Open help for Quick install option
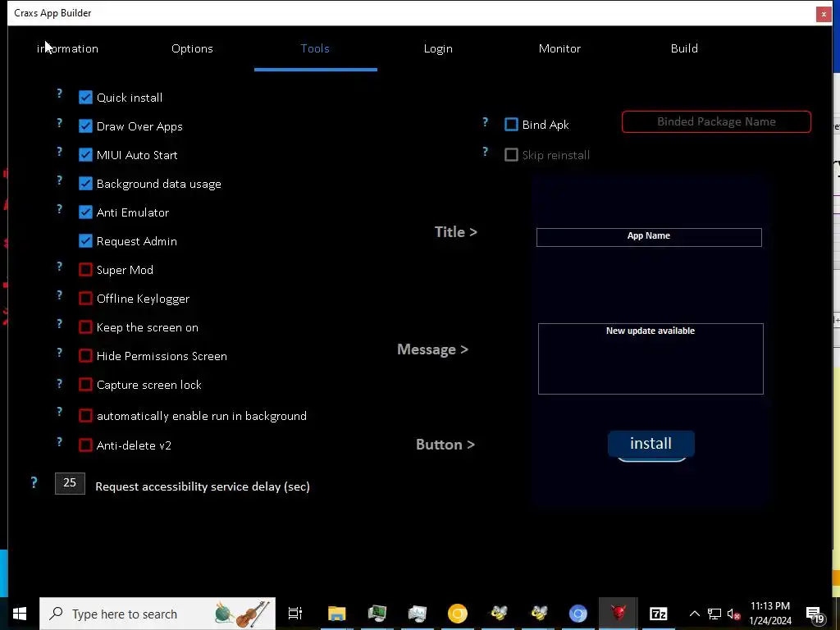Viewport: 840px width, 630px height. (59, 94)
